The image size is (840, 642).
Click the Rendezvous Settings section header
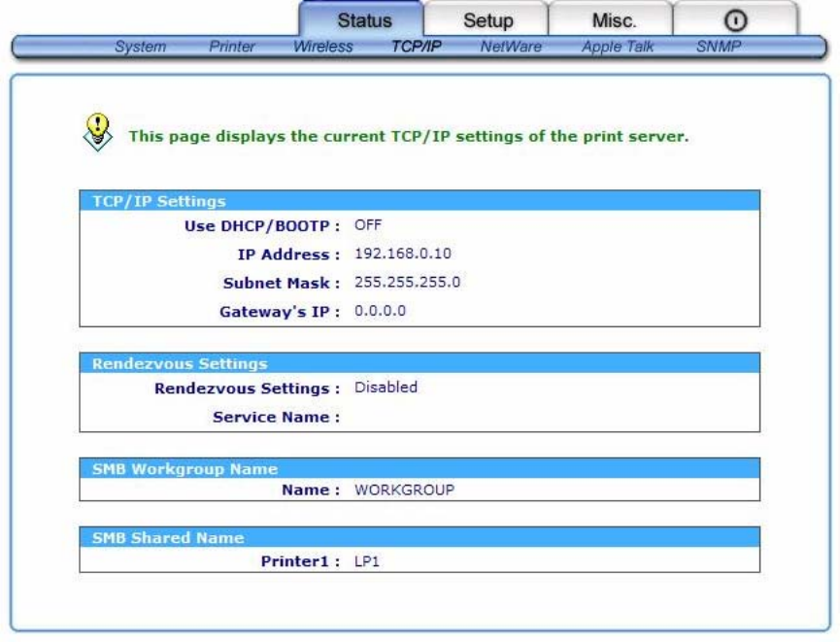[420, 363]
